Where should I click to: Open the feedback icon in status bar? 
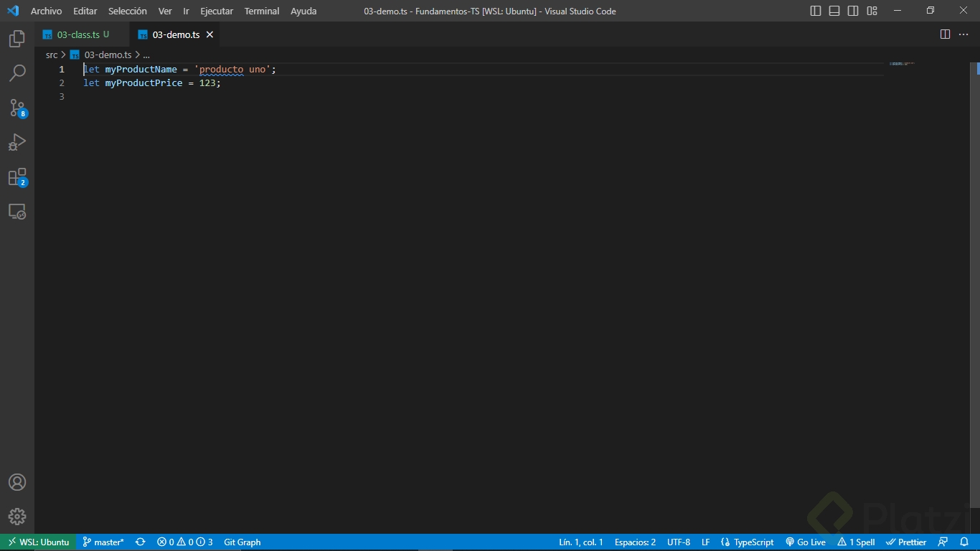pos(943,542)
